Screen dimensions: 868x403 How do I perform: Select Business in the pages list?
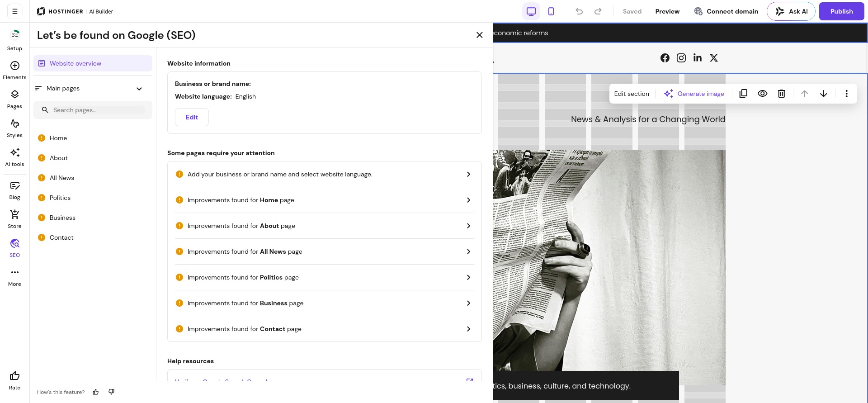click(93, 218)
